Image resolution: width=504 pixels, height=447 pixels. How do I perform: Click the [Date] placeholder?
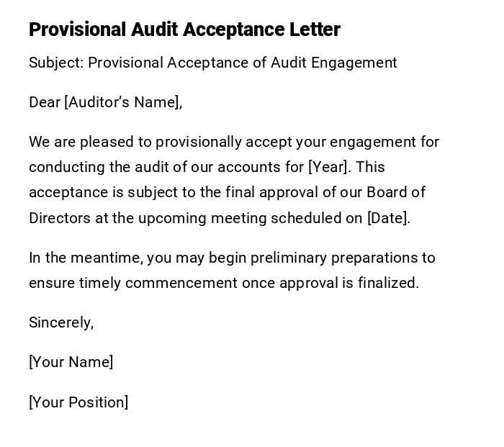click(x=388, y=218)
